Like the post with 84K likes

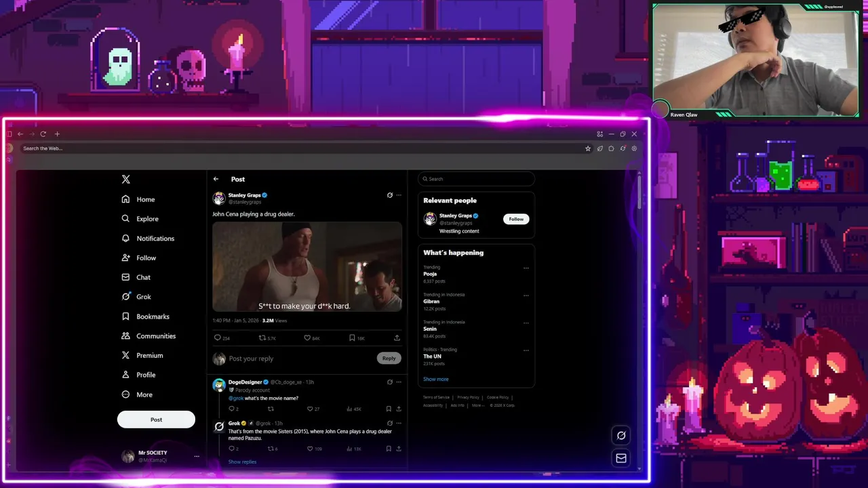click(x=311, y=338)
